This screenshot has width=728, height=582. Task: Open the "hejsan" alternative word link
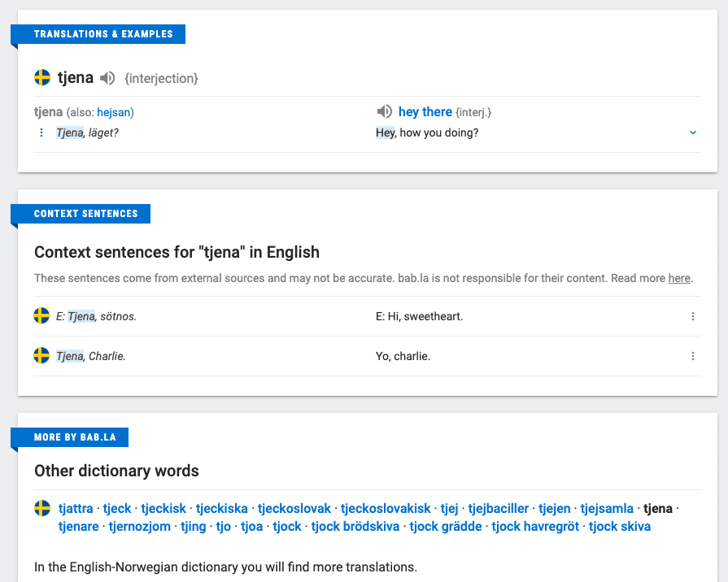click(x=114, y=111)
